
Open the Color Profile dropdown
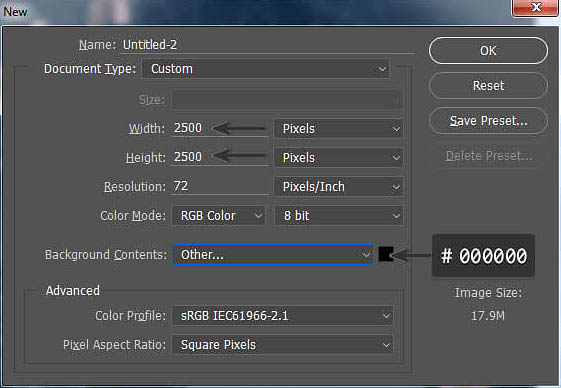282,316
